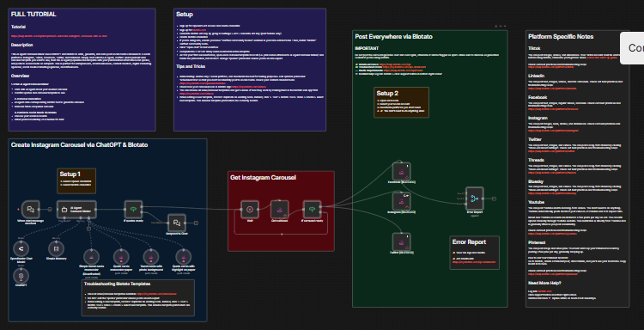Viewport: 644px width, 330px height.
Task: Click the Description heading in FULL TUTORIAL
Action: (x=22, y=45)
